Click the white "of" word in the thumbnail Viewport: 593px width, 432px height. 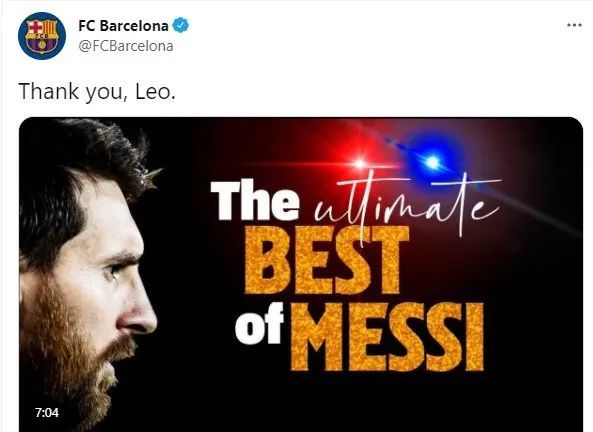(x=259, y=324)
